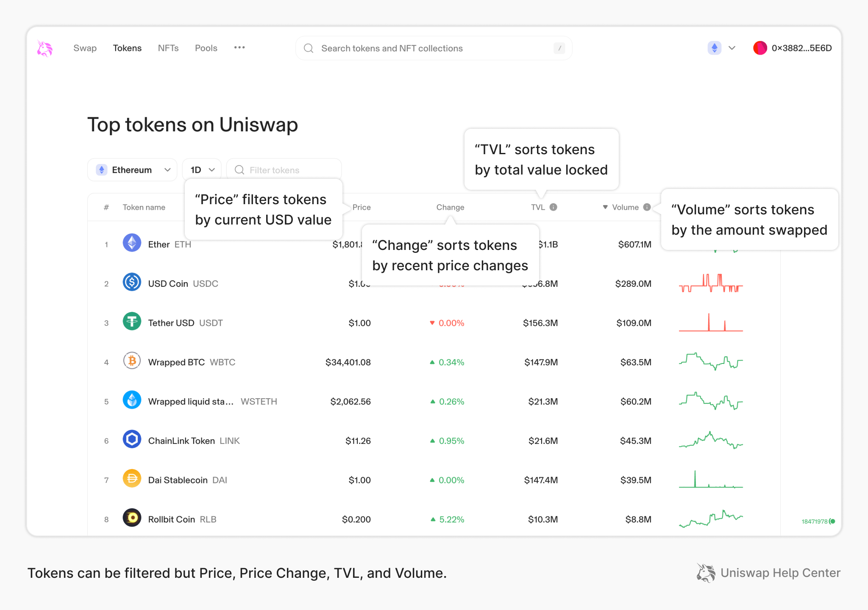Click the Uniswap Help Center logo
The width and height of the screenshot is (868, 610).
click(x=768, y=573)
